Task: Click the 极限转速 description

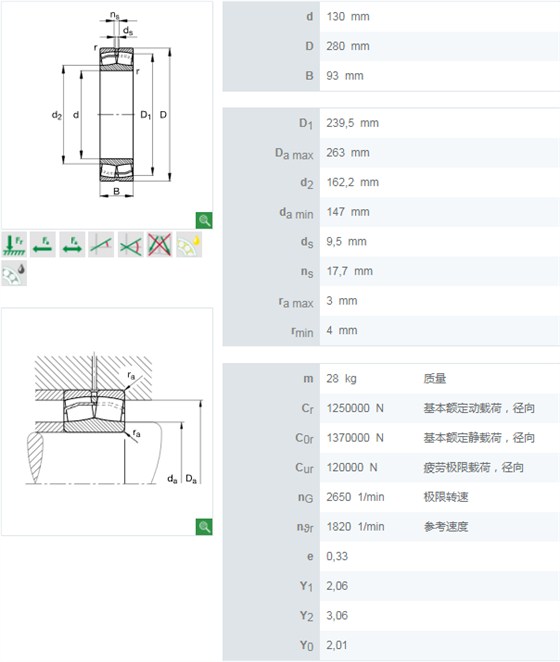Action: pos(446,497)
